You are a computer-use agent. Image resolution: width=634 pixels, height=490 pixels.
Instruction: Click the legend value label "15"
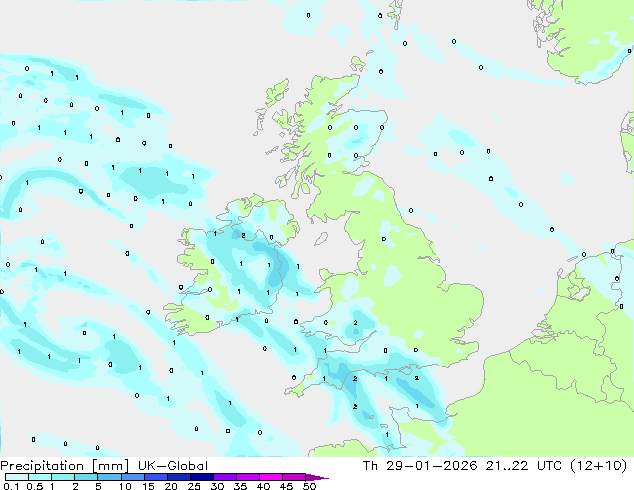pyautogui.click(x=148, y=486)
